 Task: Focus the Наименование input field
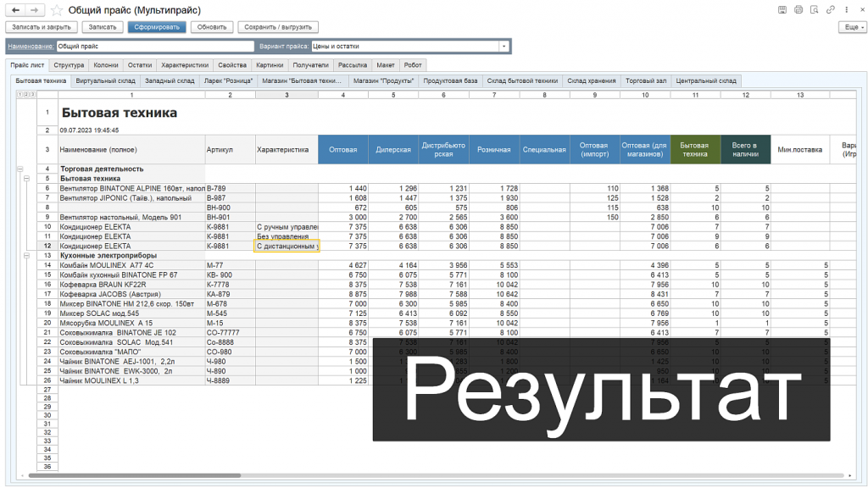(x=155, y=47)
